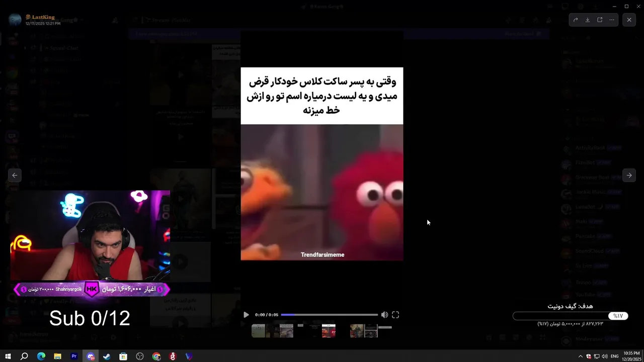Open Adobe Premiere Pro from the taskbar
644x362 pixels.
click(x=74, y=356)
